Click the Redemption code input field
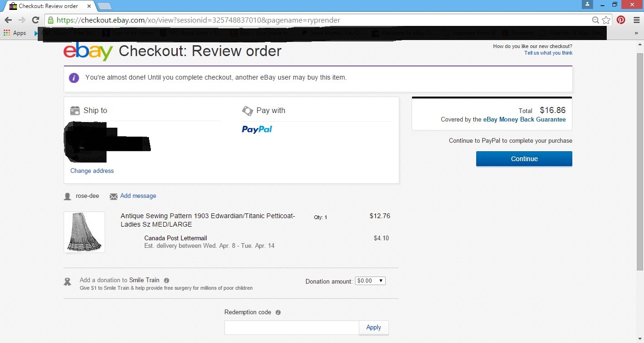The width and height of the screenshot is (644, 343). click(x=292, y=327)
